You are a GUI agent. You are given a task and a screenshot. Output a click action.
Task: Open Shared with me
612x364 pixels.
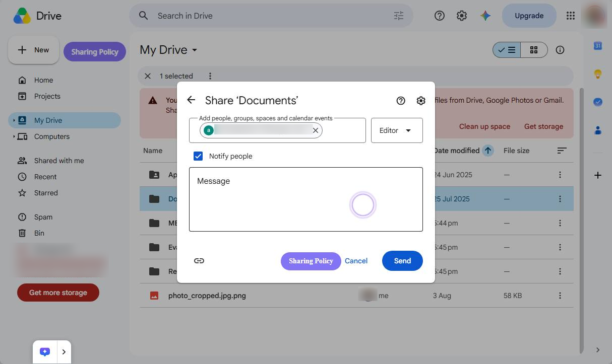click(x=59, y=161)
